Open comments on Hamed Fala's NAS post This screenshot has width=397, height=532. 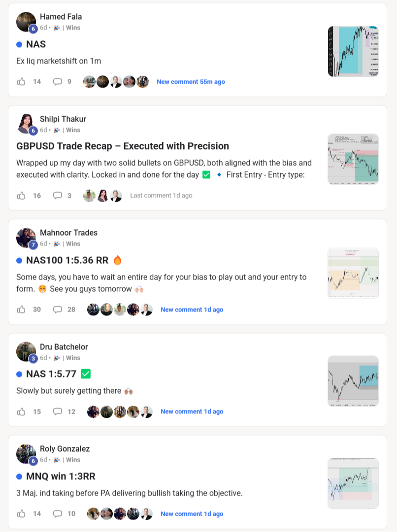[x=58, y=81]
